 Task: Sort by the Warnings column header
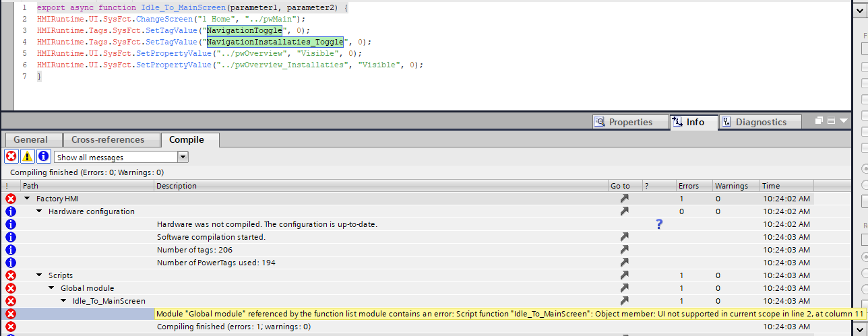tap(736, 186)
